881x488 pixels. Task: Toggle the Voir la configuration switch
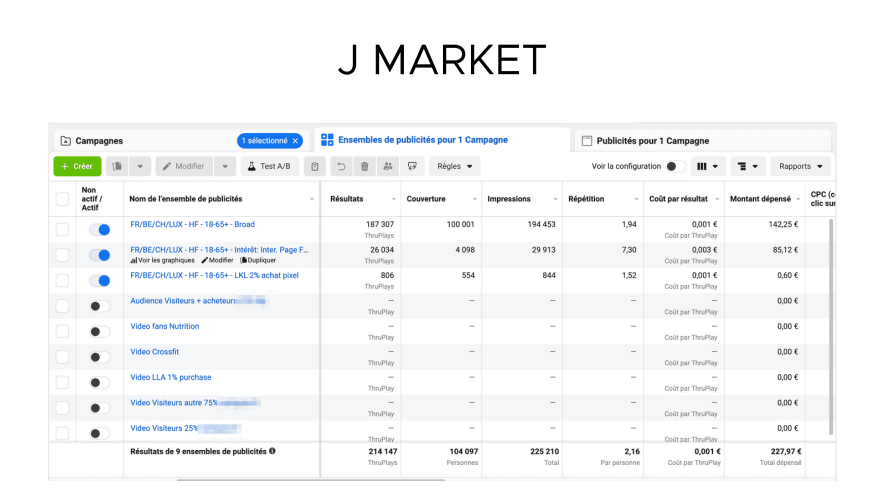click(675, 166)
